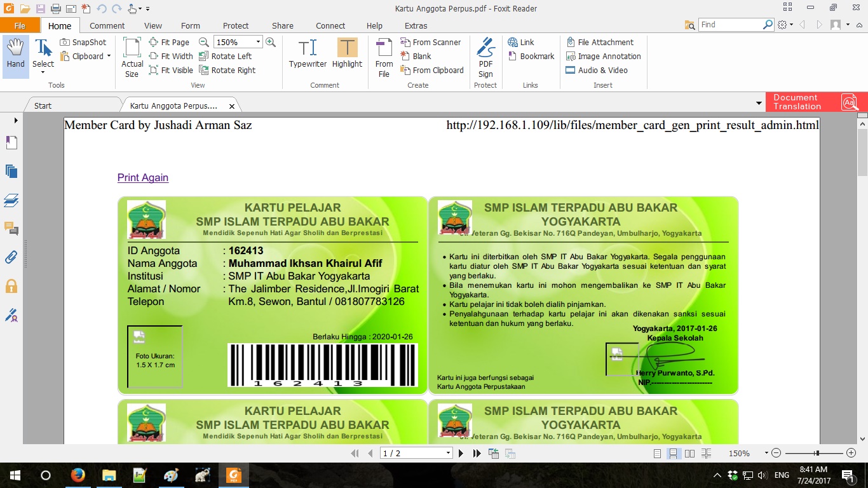Choose Fit Width view
868x488 pixels.
click(x=171, y=56)
